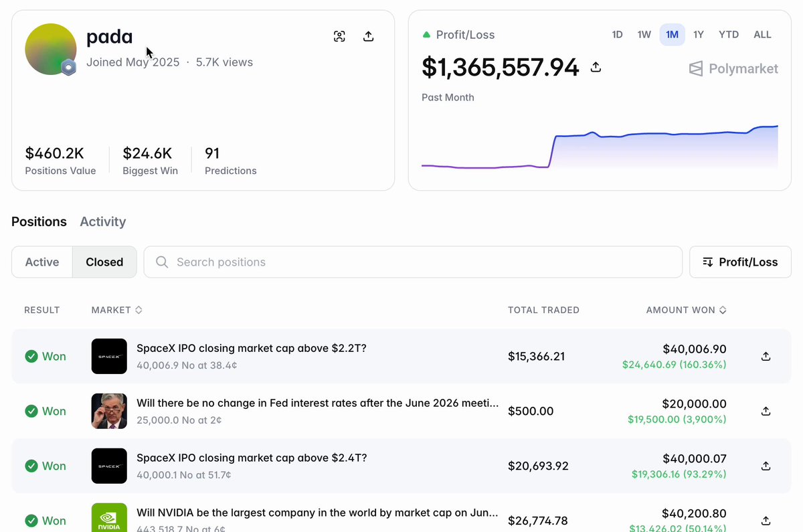The height and width of the screenshot is (532, 803).
Task: Share the Fed interest rates position
Action: click(x=766, y=412)
